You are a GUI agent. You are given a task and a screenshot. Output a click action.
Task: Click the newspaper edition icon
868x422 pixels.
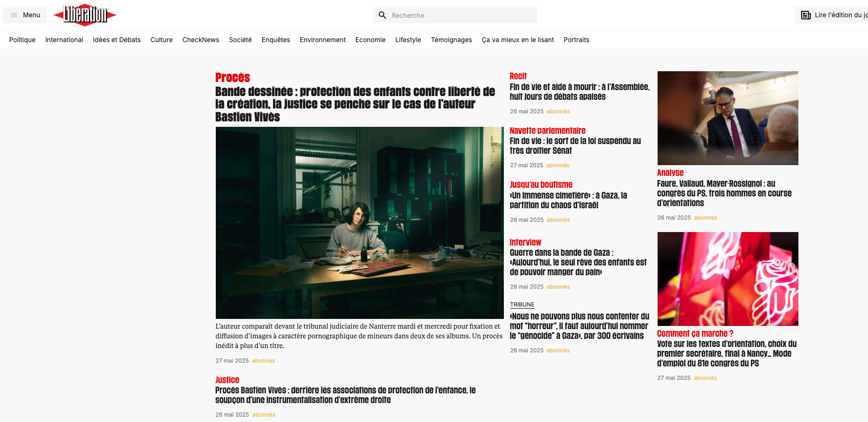click(806, 15)
